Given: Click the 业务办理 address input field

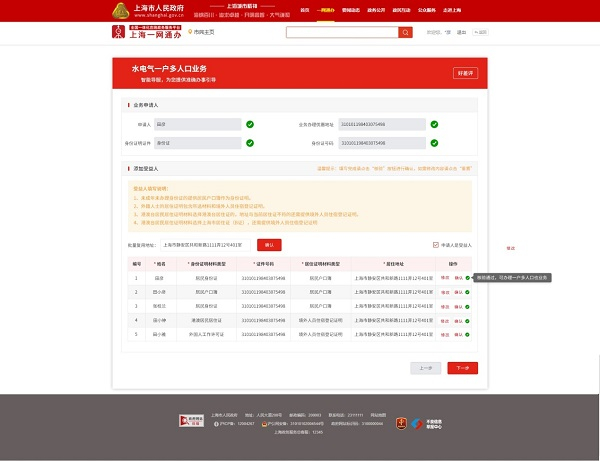Looking at the screenshot, I should pyautogui.click(x=382, y=124).
